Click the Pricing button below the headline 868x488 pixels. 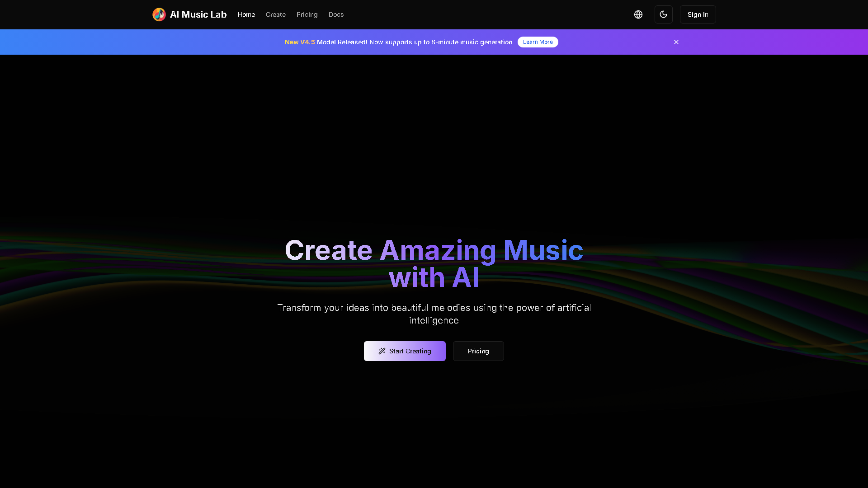click(478, 351)
